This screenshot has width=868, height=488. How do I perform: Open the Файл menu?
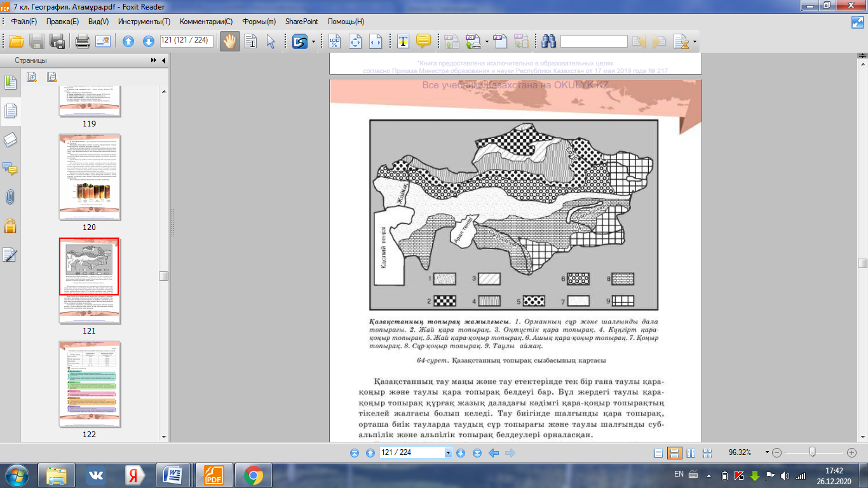tap(24, 21)
